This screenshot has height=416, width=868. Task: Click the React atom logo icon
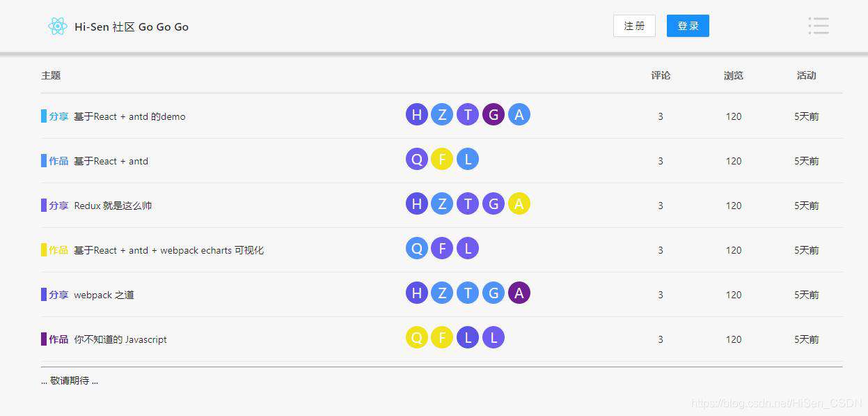58,26
